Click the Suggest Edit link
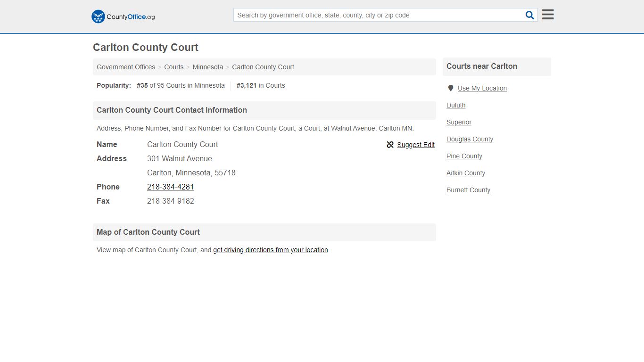The height and width of the screenshot is (362, 644). click(x=416, y=145)
